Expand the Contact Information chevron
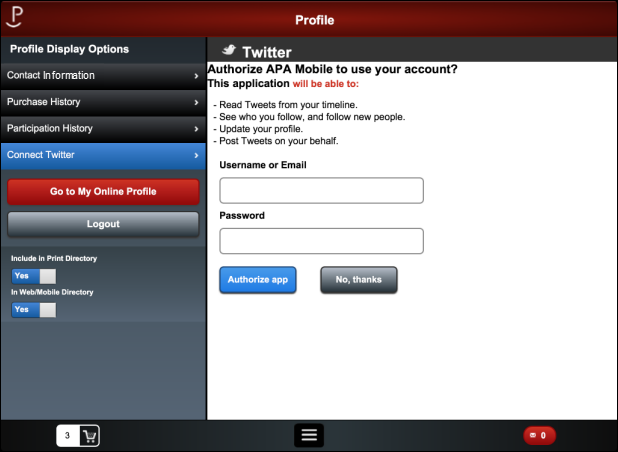 [196, 76]
